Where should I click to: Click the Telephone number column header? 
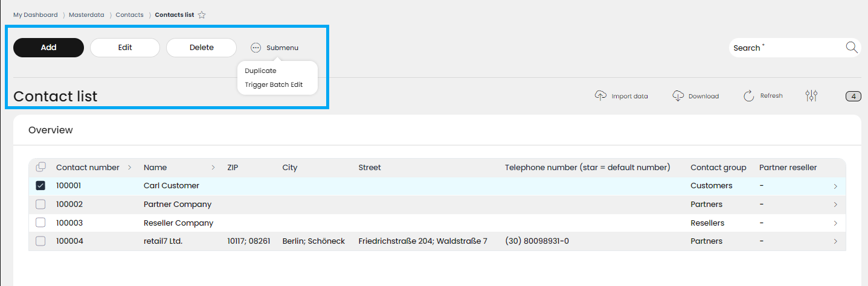[x=588, y=168]
